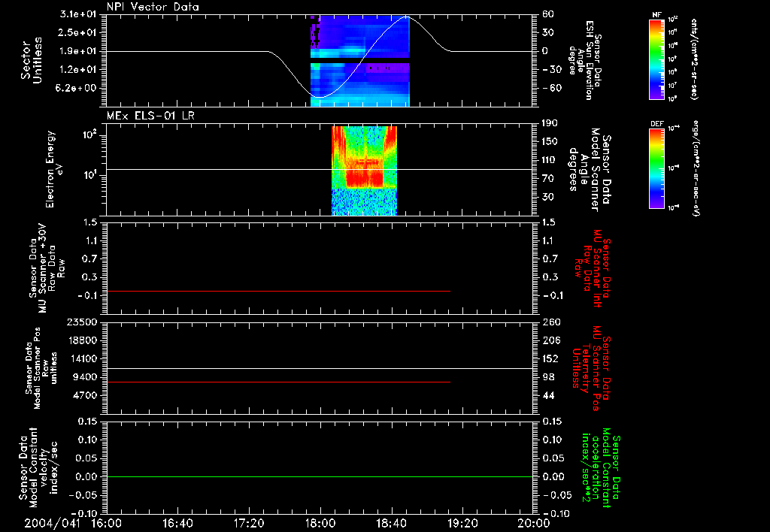Click the ELS electron energy spectrogram

tap(365, 171)
